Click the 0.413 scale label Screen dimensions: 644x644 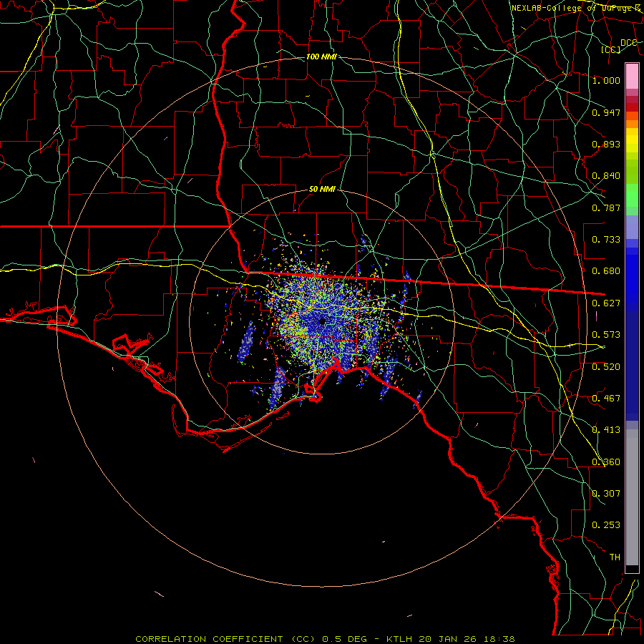click(606, 430)
